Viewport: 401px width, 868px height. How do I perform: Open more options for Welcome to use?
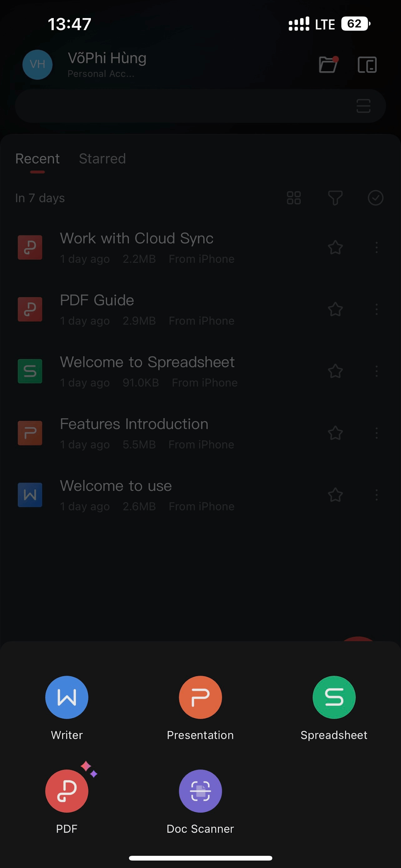[x=376, y=495]
